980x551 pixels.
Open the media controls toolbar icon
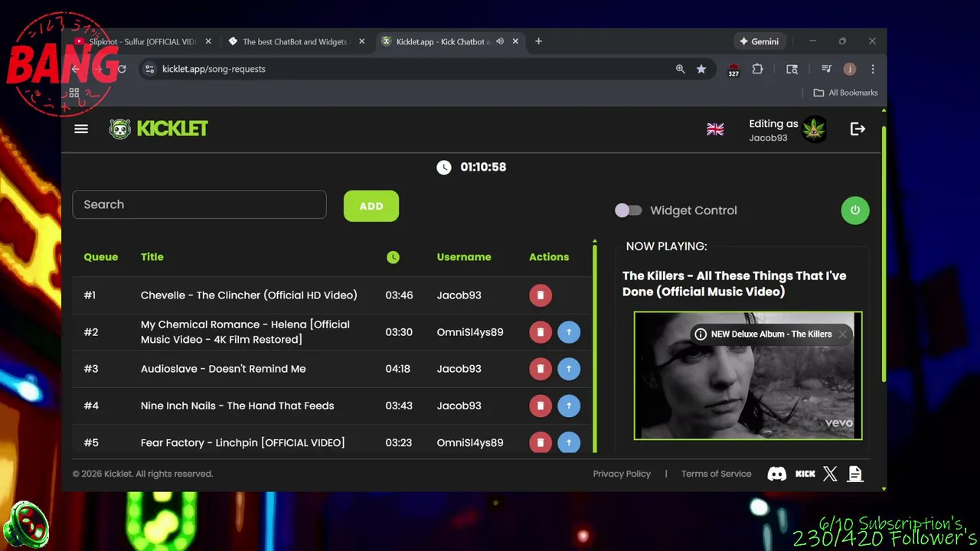(x=826, y=69)
